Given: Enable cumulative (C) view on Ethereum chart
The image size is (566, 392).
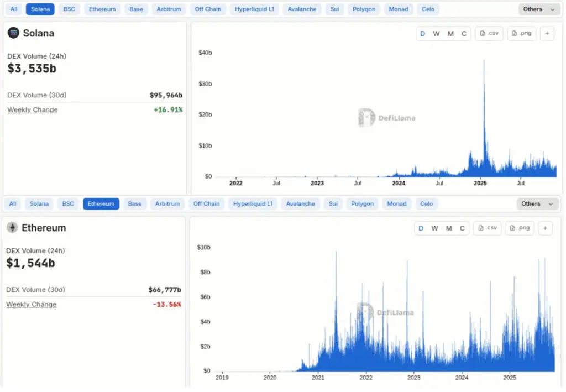Looking at the screenshot, I should (x=462, y=228).
